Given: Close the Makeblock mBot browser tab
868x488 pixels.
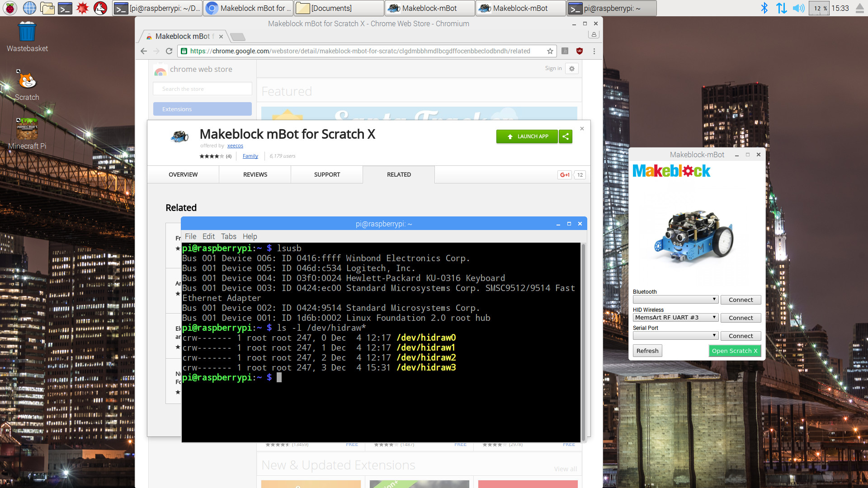Looking at the screenshot, I should click(x=221, y=37).
